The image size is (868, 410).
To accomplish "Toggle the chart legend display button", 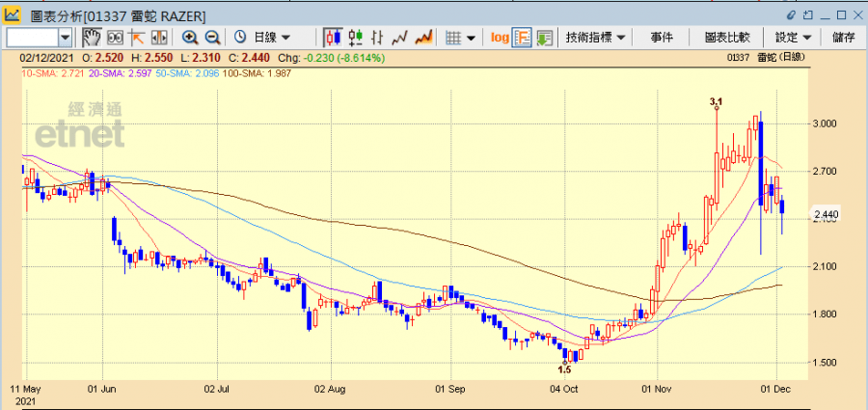I will (x=522, y=38).
